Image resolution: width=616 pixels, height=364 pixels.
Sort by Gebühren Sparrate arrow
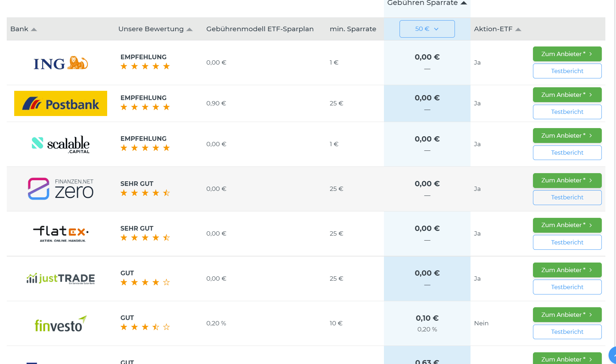coord(464,3)
